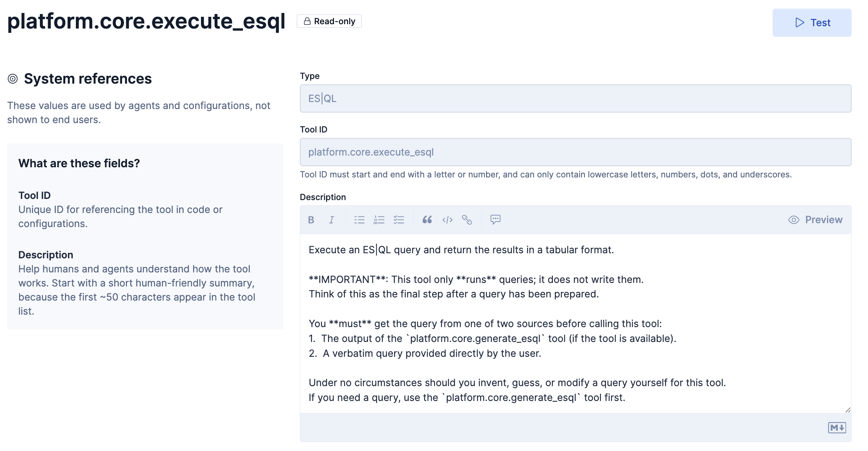Insert a numbered ordered list
The width and height of the screenshot is (868, 451).
(x=379, y=220)
